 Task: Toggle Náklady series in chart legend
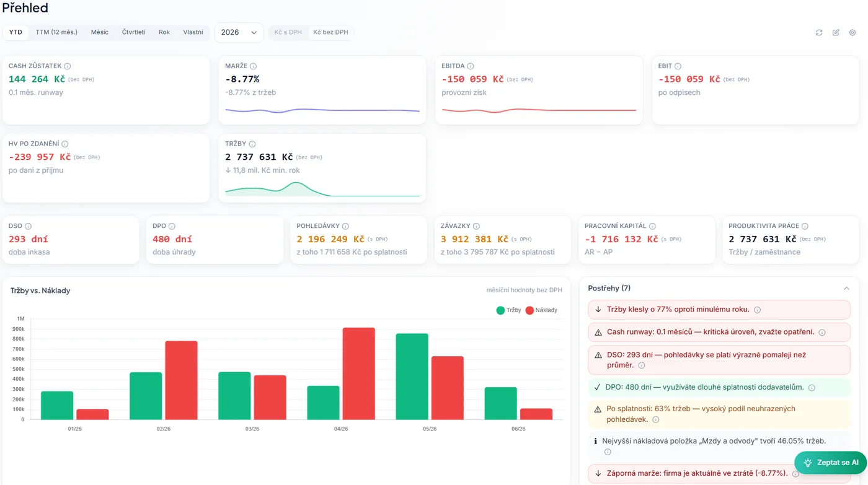point(541,310)
